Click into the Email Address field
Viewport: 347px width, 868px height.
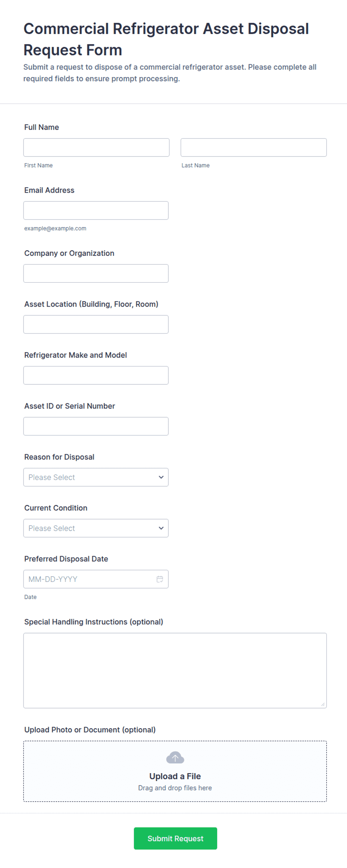point(96,210)
